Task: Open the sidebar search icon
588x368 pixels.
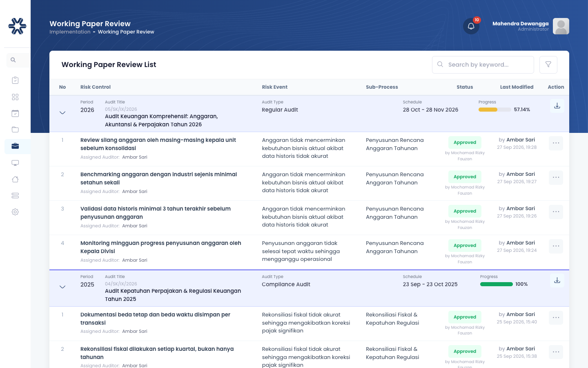Action: coord(13,60)
